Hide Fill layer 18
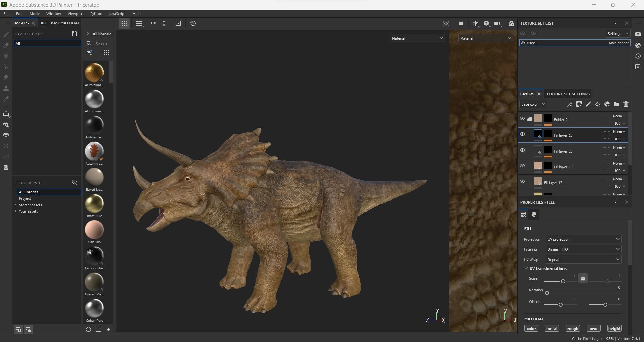The width and height of the screenshot is (644, 342). (x=522, y=134)
